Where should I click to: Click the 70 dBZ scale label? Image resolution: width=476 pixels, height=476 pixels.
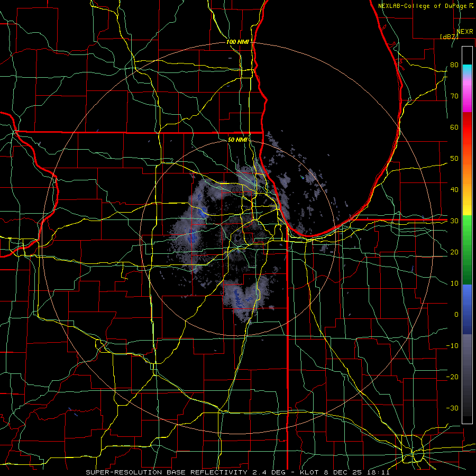tap(454, 96)
